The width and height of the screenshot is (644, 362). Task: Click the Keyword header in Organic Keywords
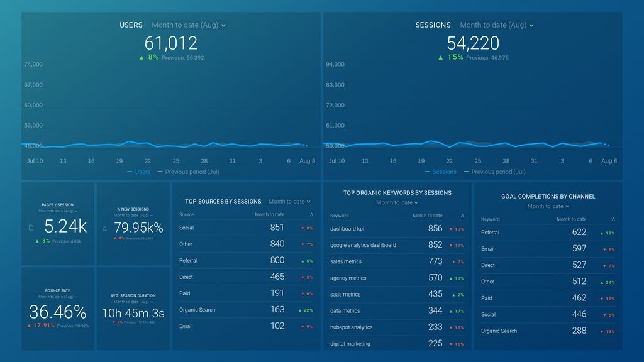(x=339, y=216)
